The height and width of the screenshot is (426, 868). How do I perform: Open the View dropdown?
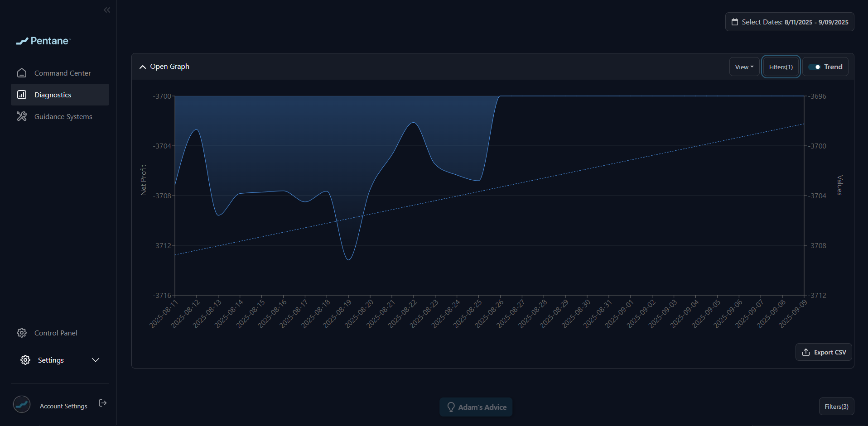coord(744,67)
